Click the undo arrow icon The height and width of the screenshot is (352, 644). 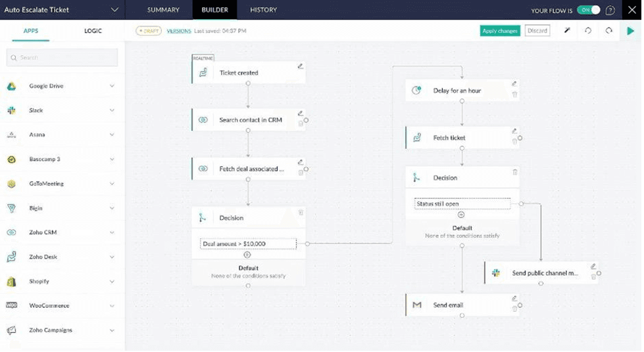588,31
